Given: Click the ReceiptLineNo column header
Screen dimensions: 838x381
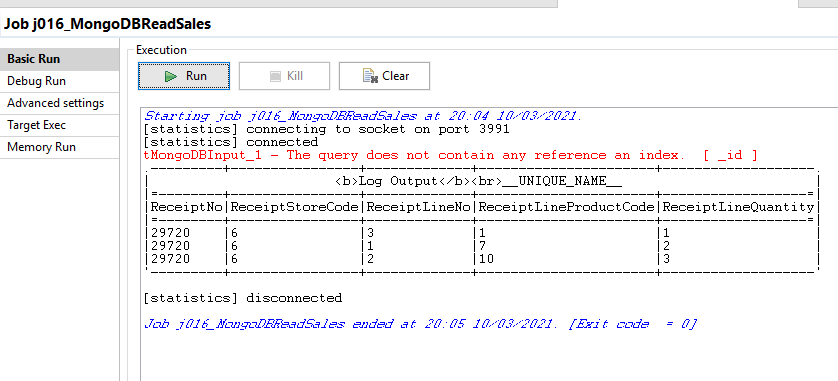Looking at the screenshot, I should [417, 207].
